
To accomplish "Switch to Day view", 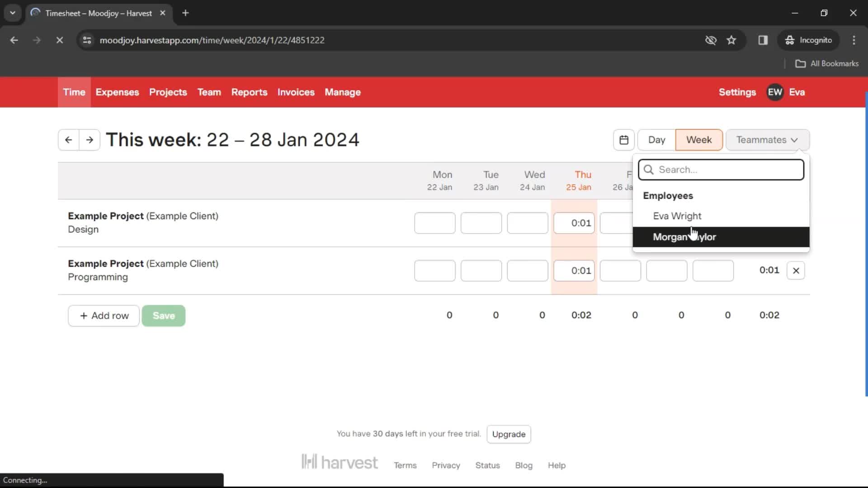I will tap(657, 140).
